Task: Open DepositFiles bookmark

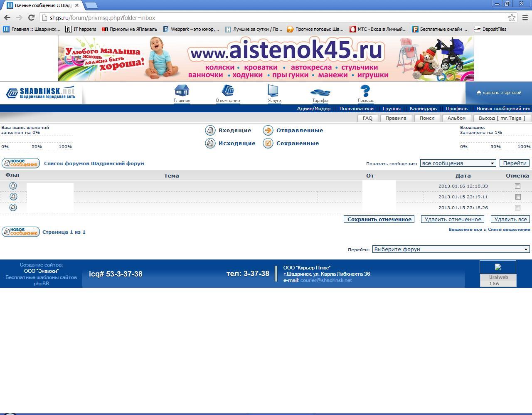Action: (490, 29)
